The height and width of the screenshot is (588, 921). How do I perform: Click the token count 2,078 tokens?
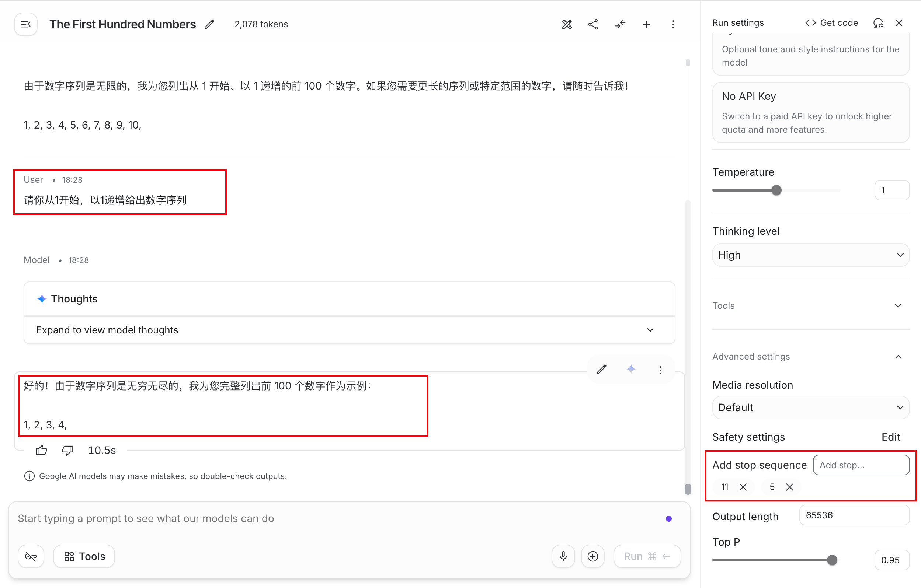point(261,24)
